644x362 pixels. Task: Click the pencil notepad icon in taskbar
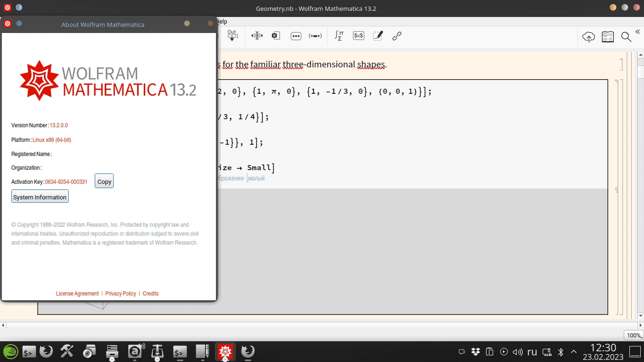tap(203, 352)
